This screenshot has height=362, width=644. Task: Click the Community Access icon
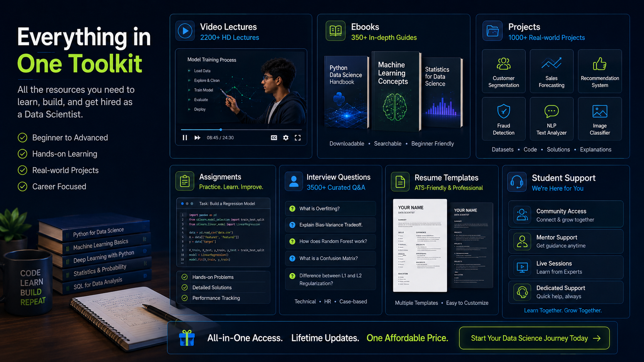pyautogui.click(x=522, y=215)
